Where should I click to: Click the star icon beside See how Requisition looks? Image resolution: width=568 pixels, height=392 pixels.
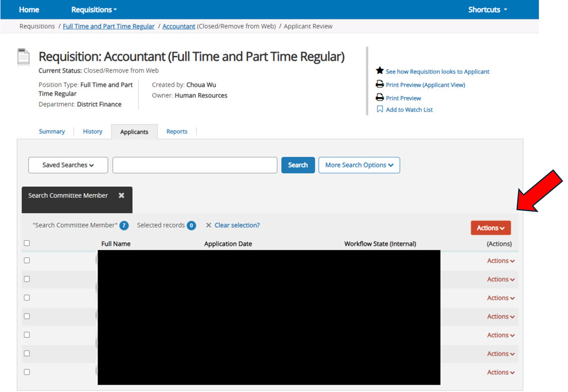[x=379, y=70]
